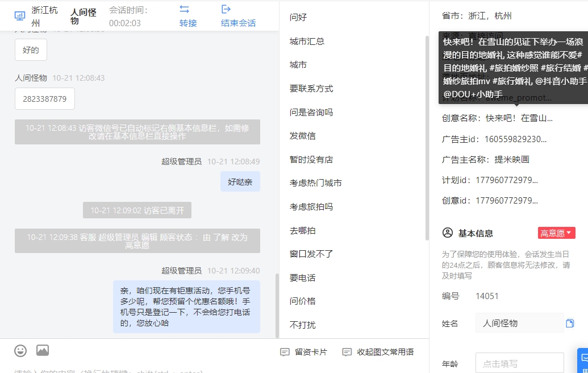Select the 考虑热门城市 quick phrase
Viewport: 588px width, 373px height.
pyautogui.click(x=315, y=183)
